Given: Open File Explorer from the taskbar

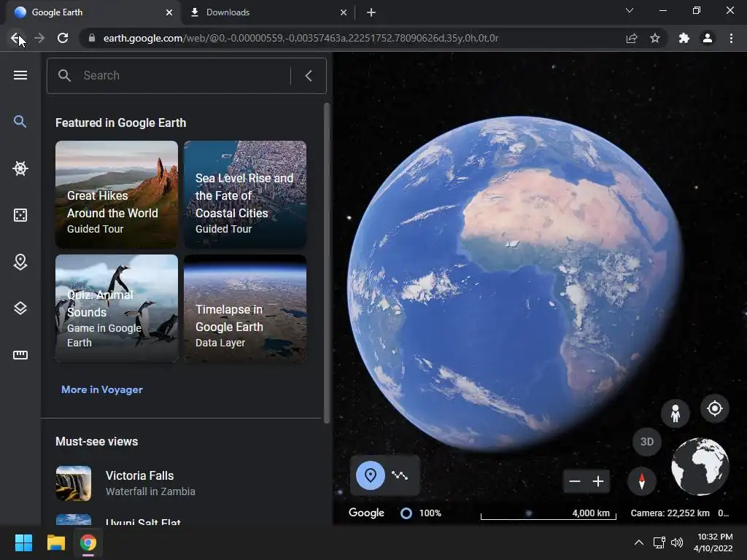Looking at the screenshot, I should [x=55, y=542].
